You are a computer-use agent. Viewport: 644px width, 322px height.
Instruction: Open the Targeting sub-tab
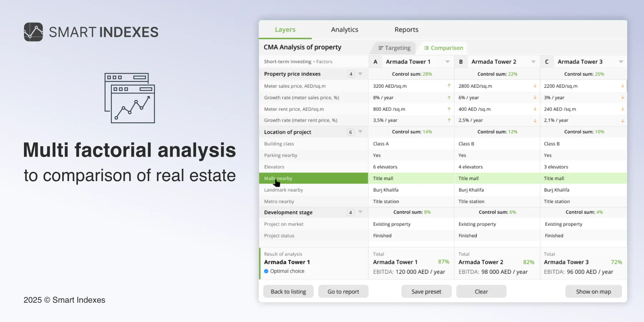pyautogui.click(x=394, y=48)
